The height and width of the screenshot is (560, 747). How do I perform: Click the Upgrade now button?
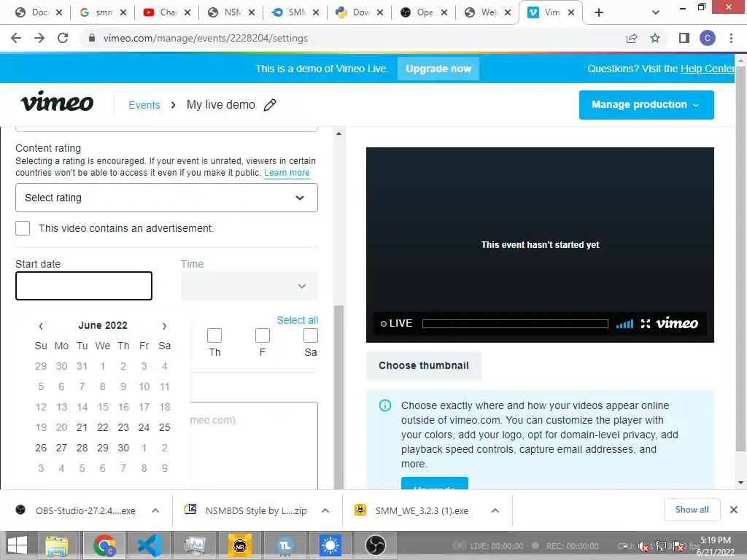click(x=438, y=69)
